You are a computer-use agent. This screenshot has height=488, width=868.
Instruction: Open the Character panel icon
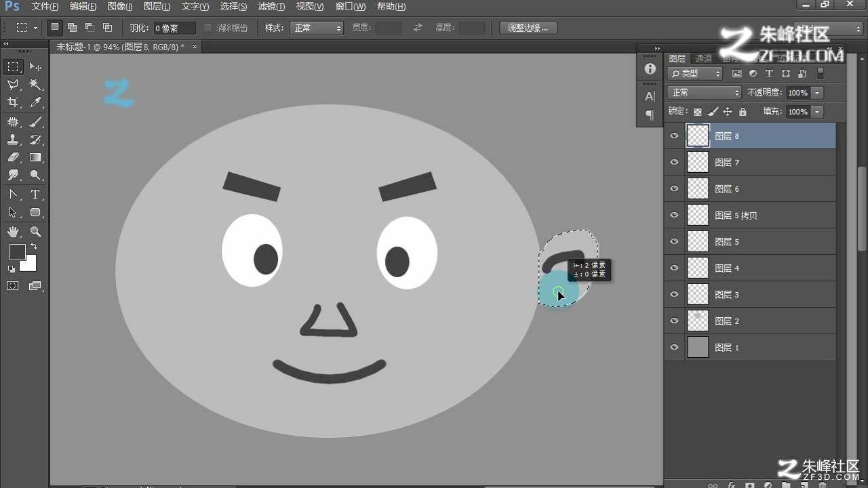coord(650,96)
